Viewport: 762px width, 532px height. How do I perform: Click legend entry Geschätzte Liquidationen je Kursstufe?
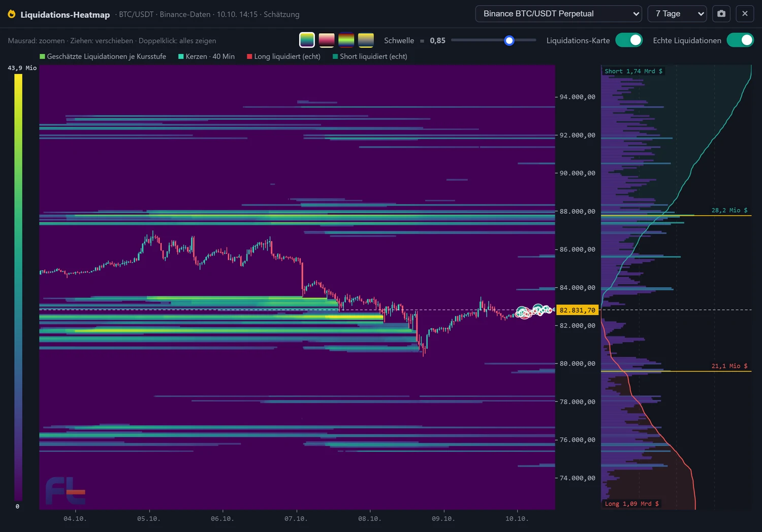tap(103, 56)
